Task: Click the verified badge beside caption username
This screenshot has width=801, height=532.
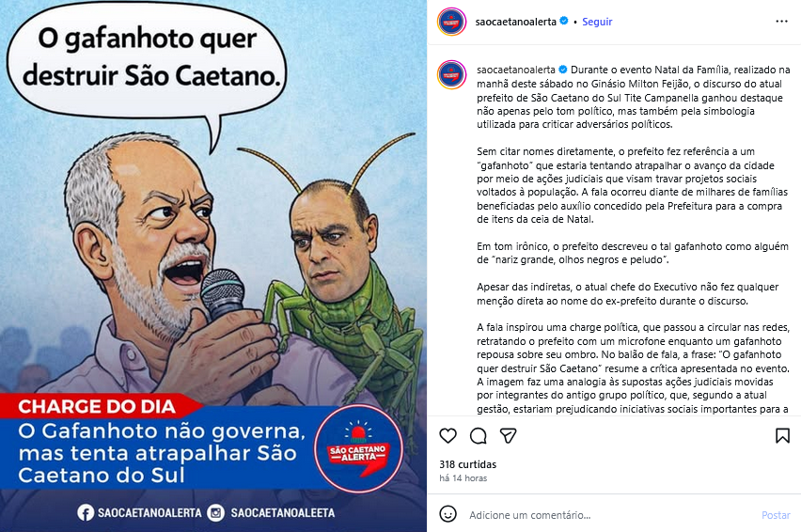Action: coord(563,70)
